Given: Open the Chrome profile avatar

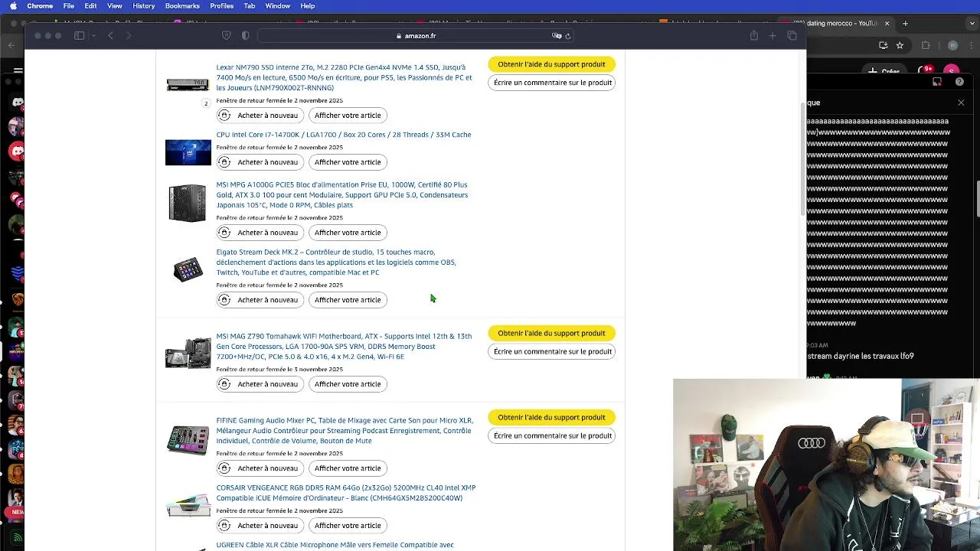Looking at the screenshot, I should click(952, 46).
